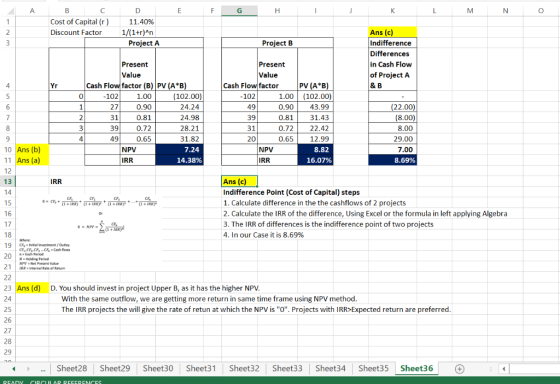
Task: Click the IRR formula image
Action: point(89,232)
